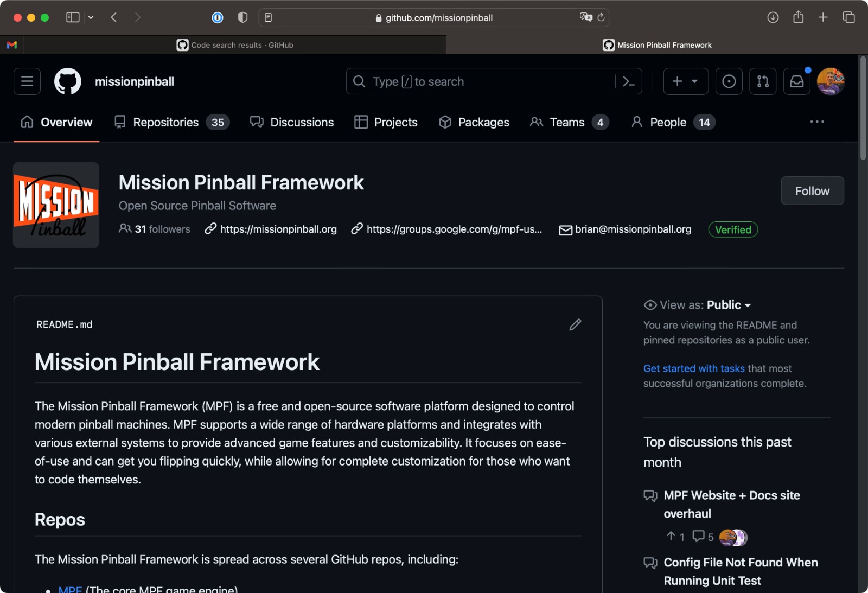The height and width of the screenshot is (593, 868).
Task: Follow the missionpinball organization
Action: (812, 190)
